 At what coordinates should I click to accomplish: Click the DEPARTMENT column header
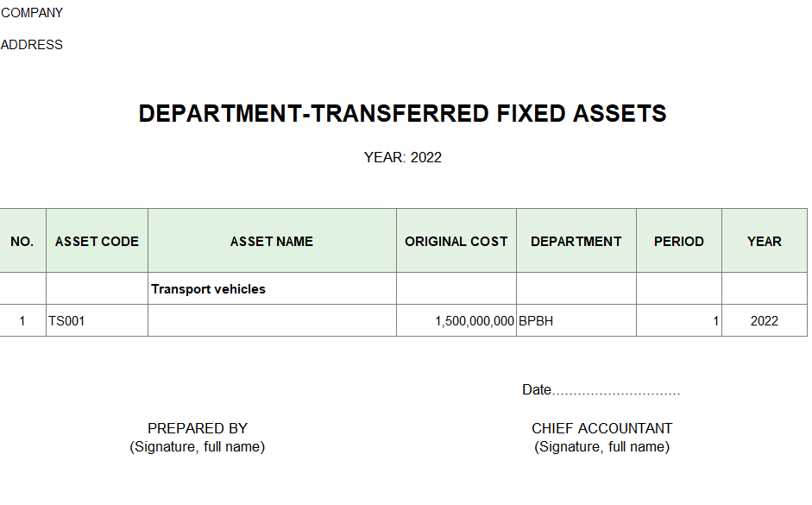(x=576, y=242)
